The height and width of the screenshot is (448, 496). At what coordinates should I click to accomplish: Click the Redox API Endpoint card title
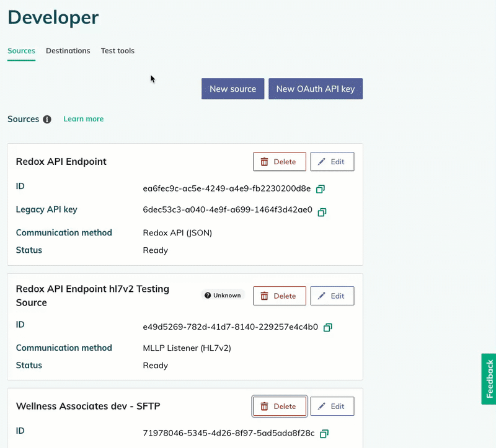point(61,162)
